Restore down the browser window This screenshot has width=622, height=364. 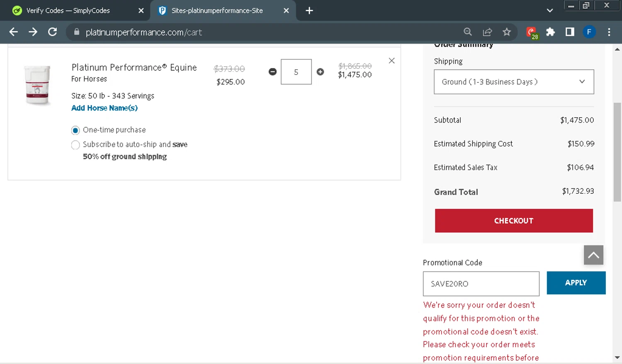[586, 5]
